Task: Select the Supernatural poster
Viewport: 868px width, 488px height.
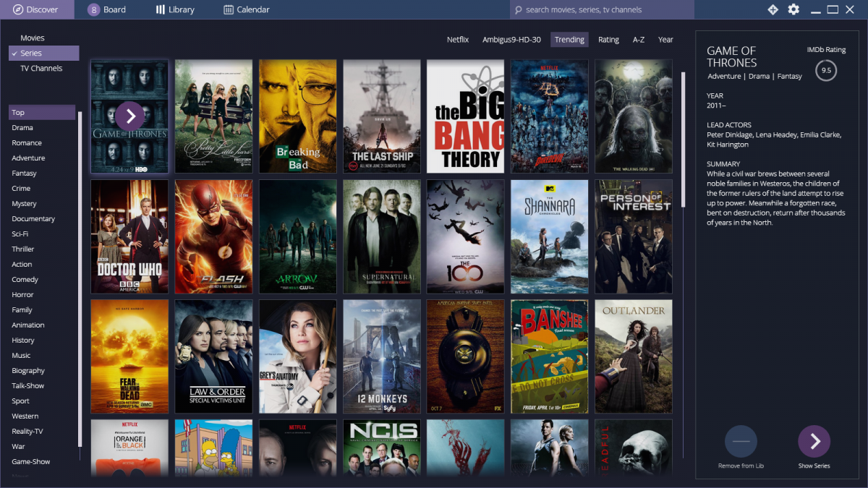Action: point(381,236)
